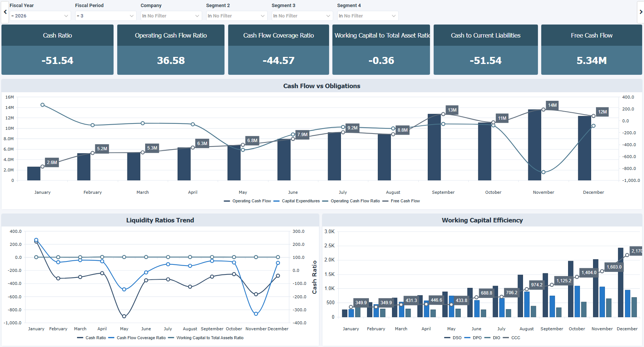Click the 12M data label
This screenshot has width=644, height=347.
click(x=602, y=112)
